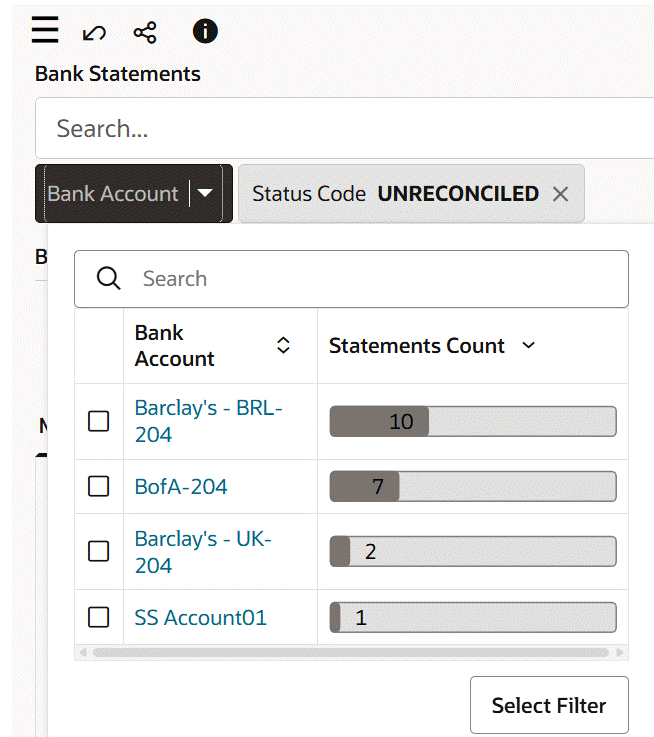The width and height of the screenshot is (654, 737).
Task: Open the BofA-204 account link
Action: pyautogui.click(x=181, y=487)
